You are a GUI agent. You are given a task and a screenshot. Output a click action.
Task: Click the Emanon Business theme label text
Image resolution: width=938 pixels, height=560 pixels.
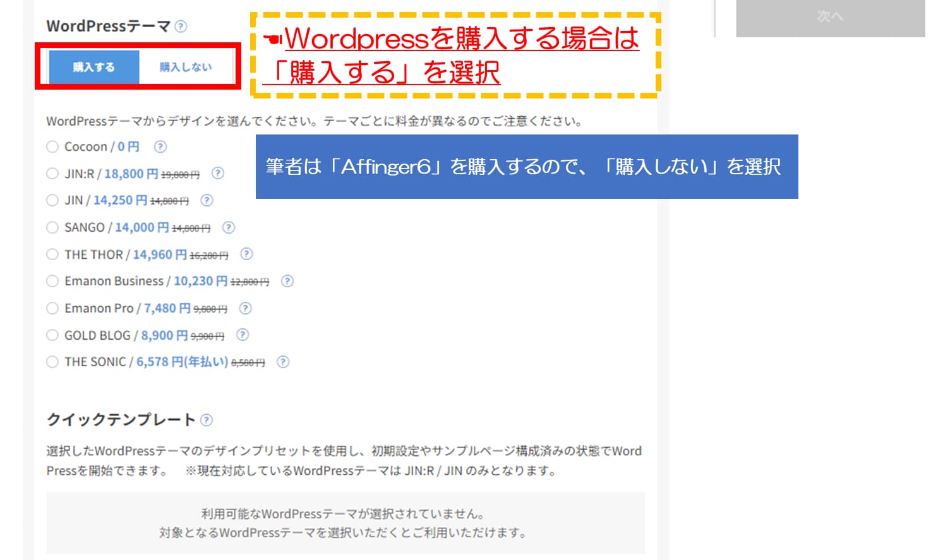pyautogui.click(x=167, y=281)
